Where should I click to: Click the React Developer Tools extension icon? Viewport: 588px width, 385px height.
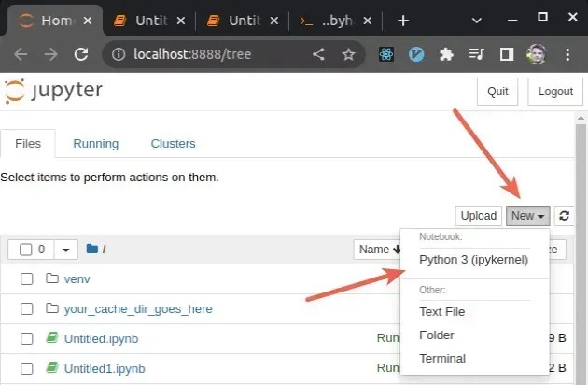[386, 54]
